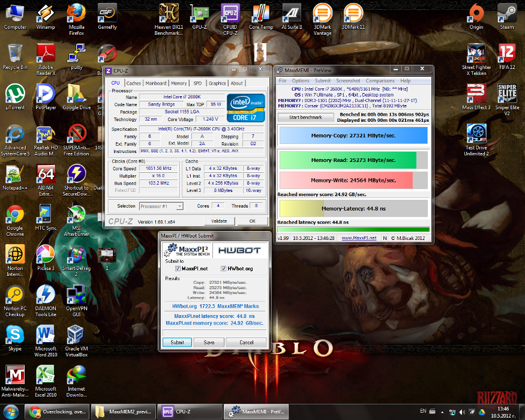Launch Origin desktop shortcut

[x=476, y=17]
